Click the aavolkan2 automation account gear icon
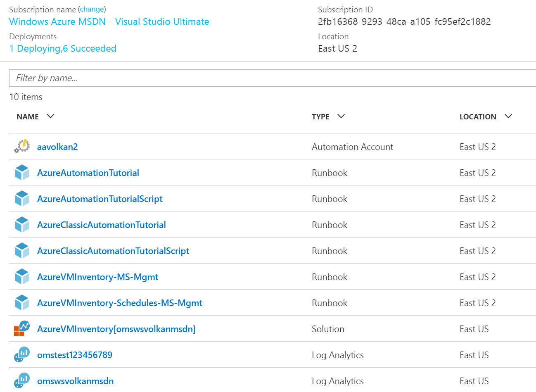The height and width of the screenshot is (392, 536). 22,146
